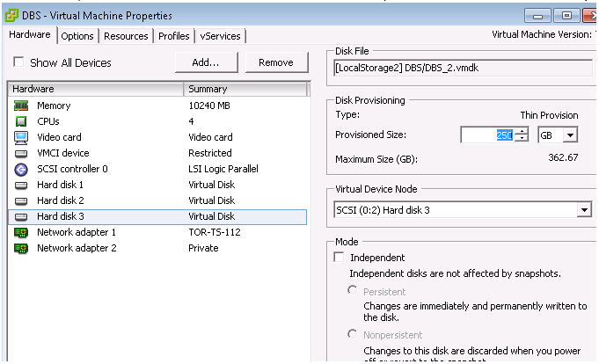
Task: Increase provisioned size with up arrow
Action: (x=522, y=131)
